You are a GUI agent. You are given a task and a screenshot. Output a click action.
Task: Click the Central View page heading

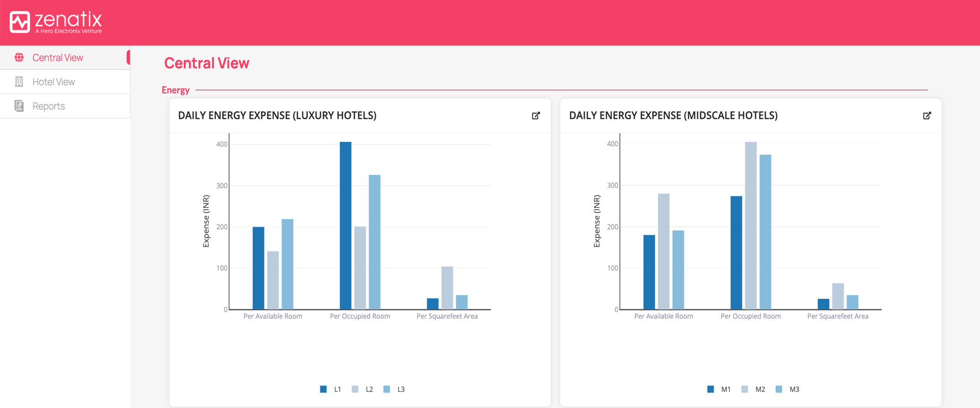tap(206, 63)
